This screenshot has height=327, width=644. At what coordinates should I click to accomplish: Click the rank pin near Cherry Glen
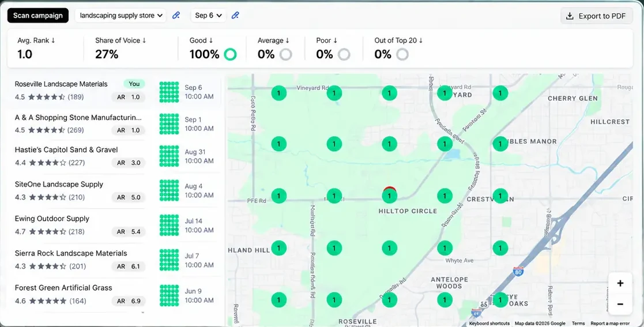[500, 93]
